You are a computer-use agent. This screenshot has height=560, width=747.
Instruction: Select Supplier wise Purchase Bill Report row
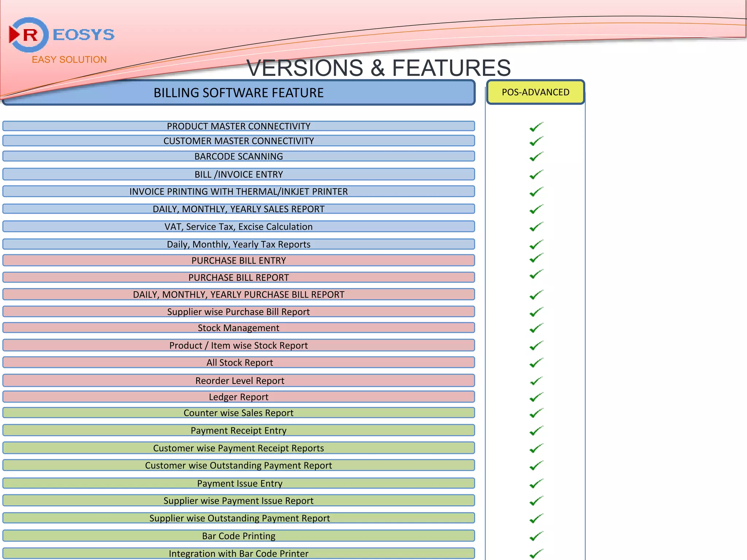[239, 312]
